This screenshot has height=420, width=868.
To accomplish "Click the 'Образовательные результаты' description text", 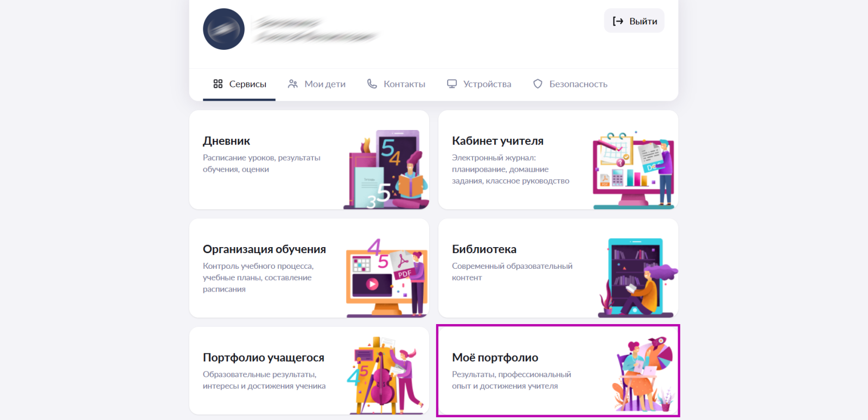I will (x=264, y=380).
